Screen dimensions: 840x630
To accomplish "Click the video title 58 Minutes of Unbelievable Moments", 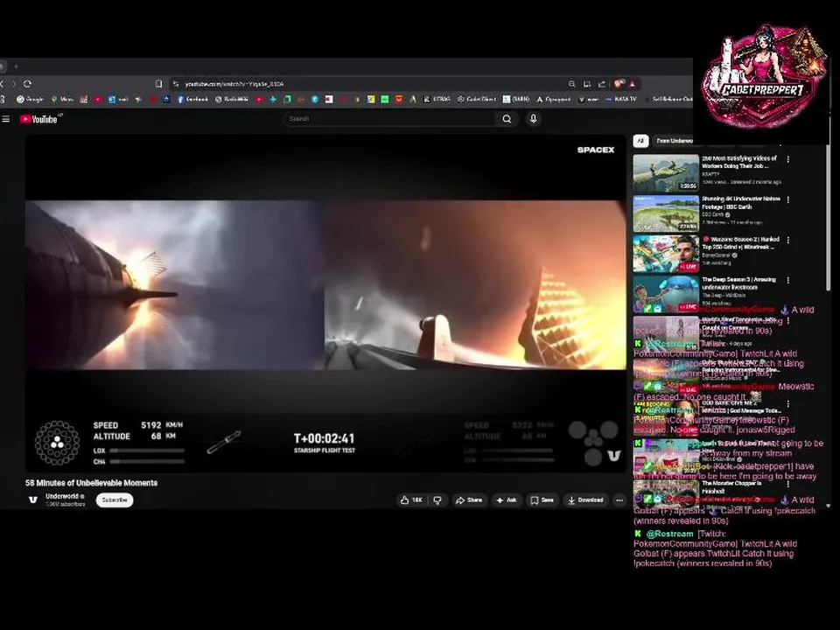I will click(91, 483).
